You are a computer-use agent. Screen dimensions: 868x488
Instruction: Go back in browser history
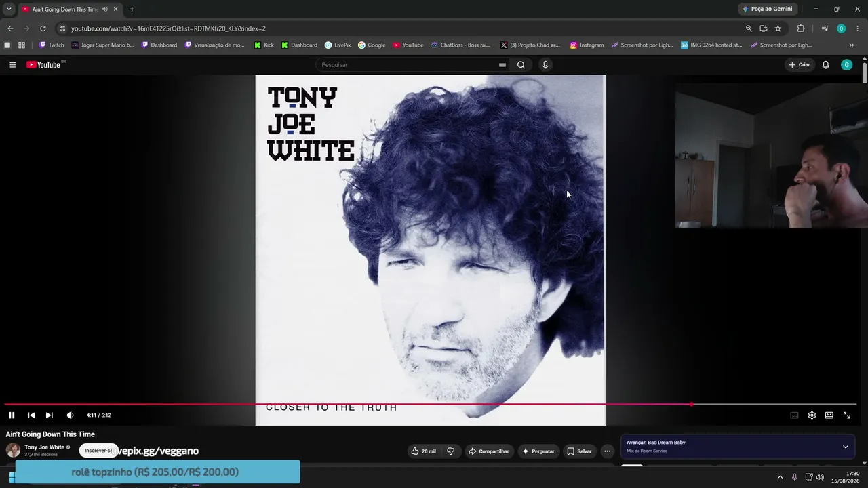[10, 28]
